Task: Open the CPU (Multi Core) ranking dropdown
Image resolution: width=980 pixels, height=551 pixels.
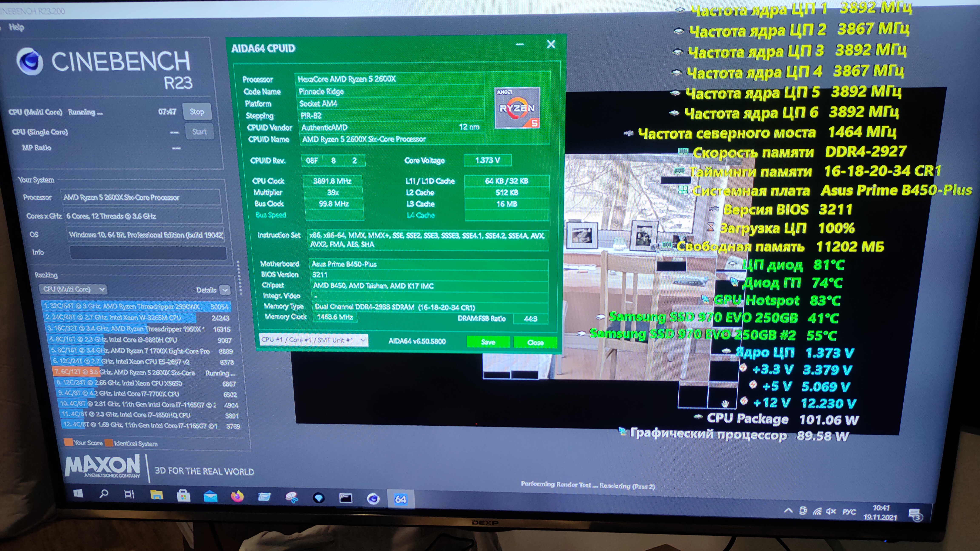Action: tap(73, 289)
